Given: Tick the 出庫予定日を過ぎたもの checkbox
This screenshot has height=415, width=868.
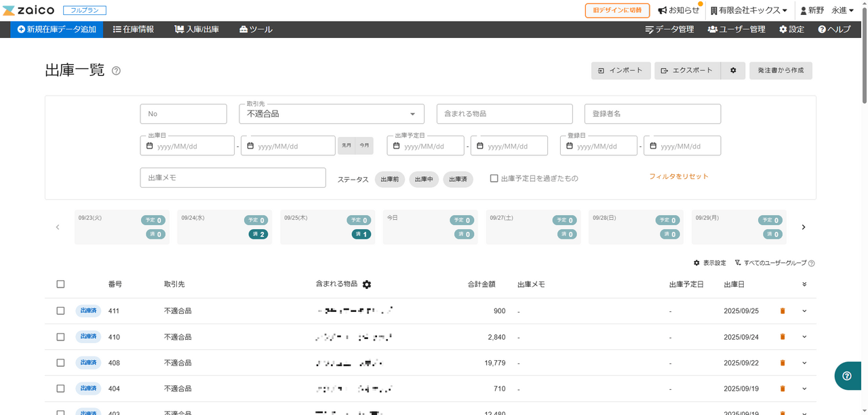Looking at the screenshot, I should tap(494, 178).
